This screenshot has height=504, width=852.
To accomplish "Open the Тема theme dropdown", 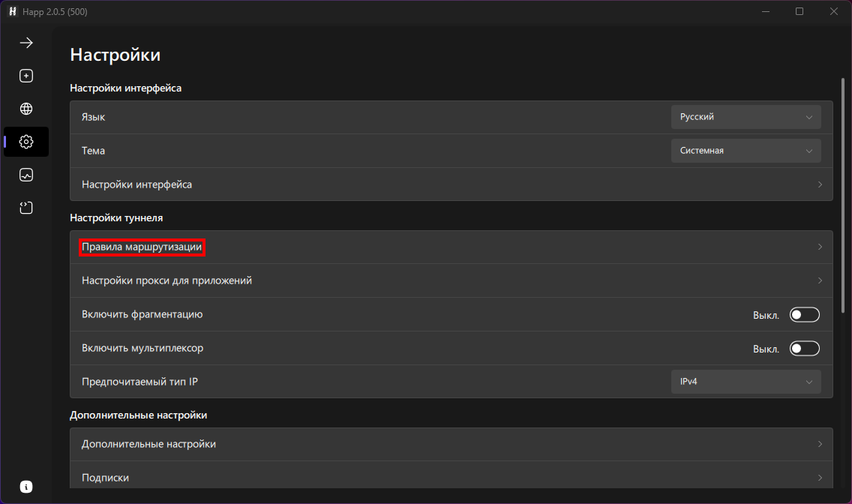I will 745,151.
